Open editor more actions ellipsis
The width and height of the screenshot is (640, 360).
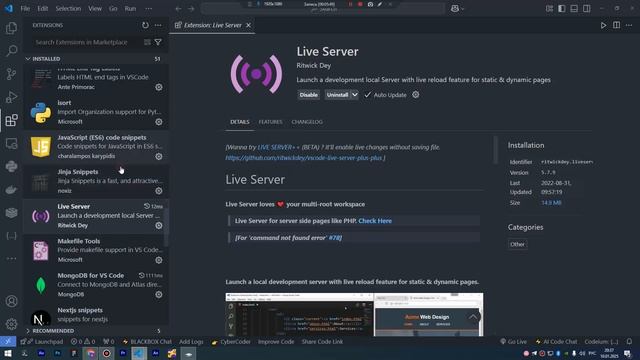(629, 25)
